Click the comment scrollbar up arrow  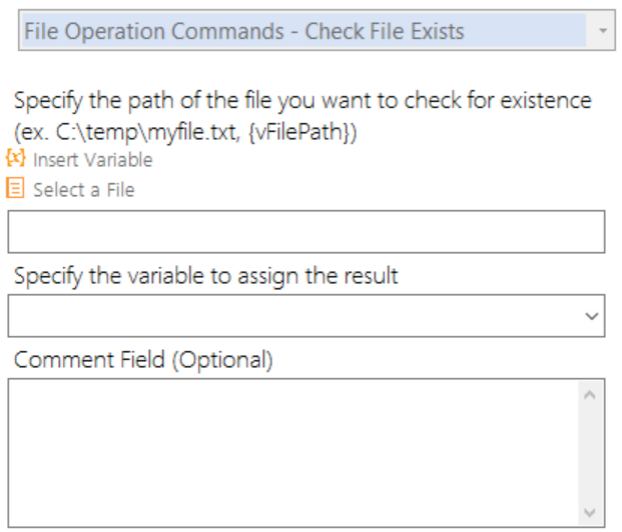590,395
